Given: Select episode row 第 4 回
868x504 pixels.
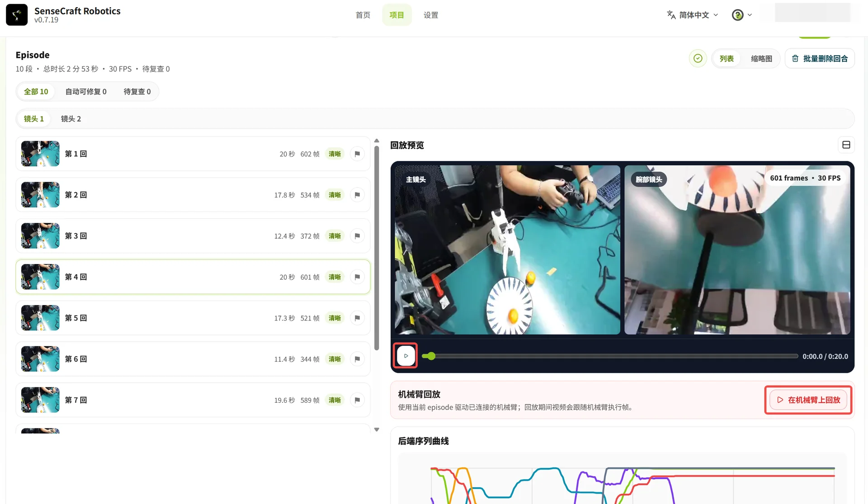Looking at the screenshot, I should pos(193,277).
